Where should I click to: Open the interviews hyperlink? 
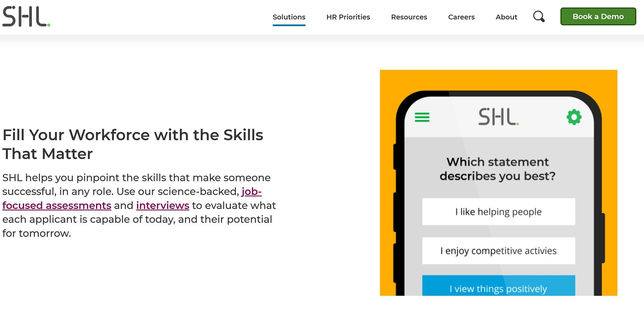click(x=163, y=205)
